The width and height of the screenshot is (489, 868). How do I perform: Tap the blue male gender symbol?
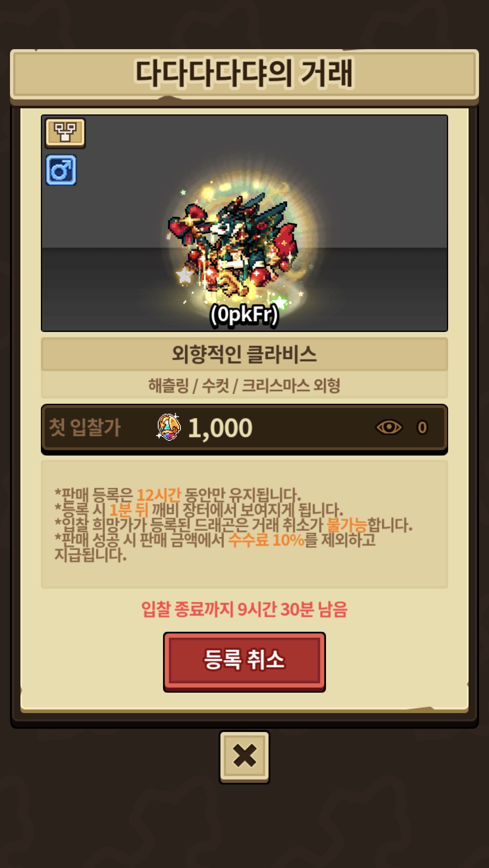[x=61, y=170]
